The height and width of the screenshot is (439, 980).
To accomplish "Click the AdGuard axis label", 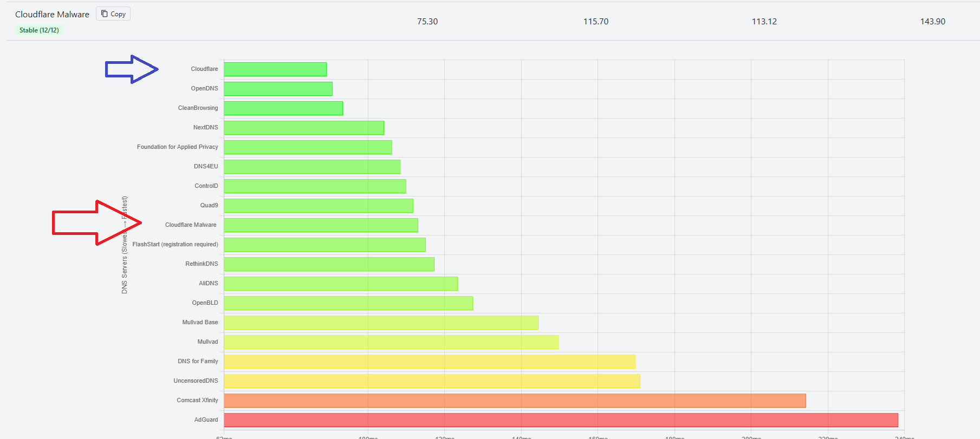I will [x=206, y=420].
